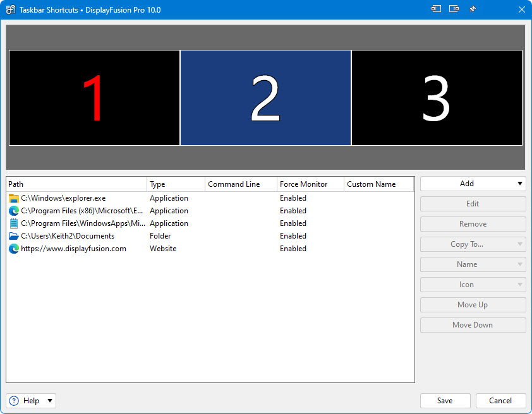
Task: Sort the list by the Path column header
Action: (76, 184)
